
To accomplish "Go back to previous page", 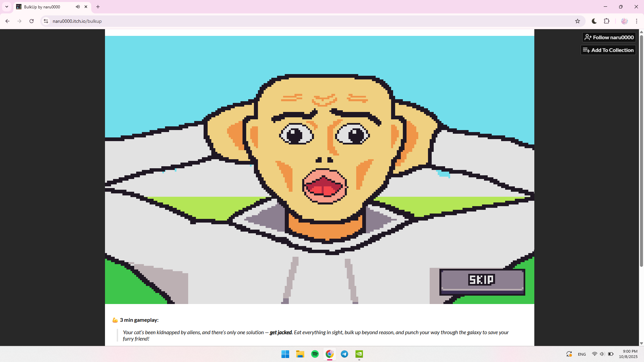I will click(x=7, y=21).
